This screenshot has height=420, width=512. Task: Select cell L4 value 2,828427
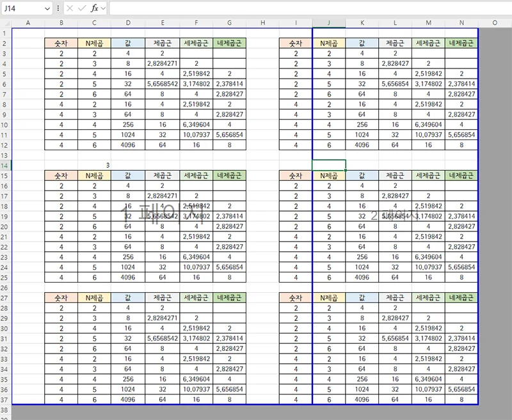[395, 63]
